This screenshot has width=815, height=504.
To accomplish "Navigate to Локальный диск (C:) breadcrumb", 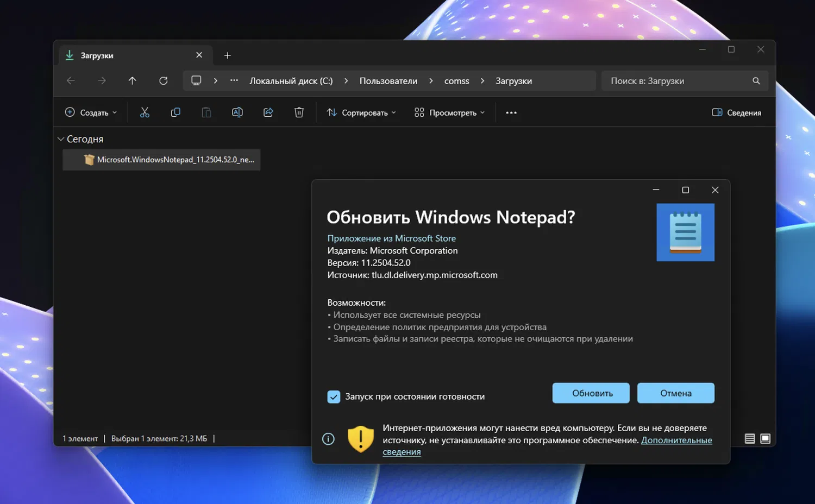I will click(291, 81).
